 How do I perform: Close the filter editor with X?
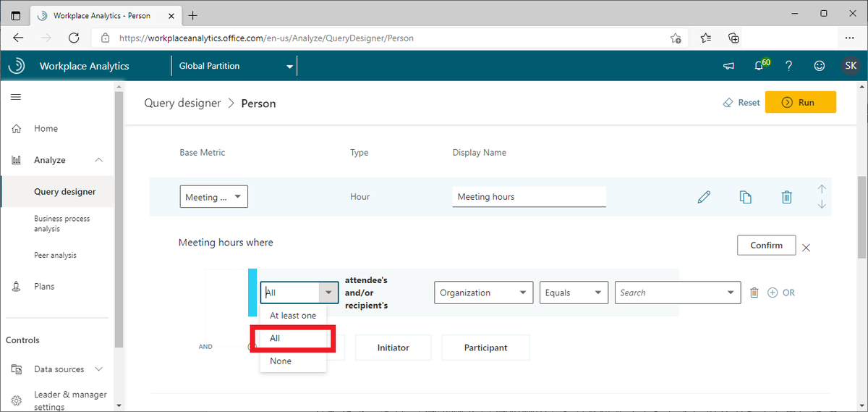[x=807, y=248]
